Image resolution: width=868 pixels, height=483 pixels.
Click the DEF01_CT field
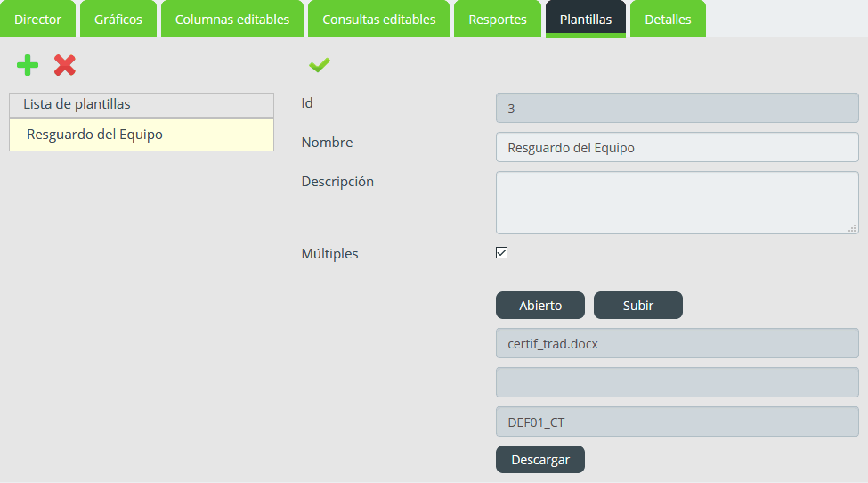click(x=677, y=422)
